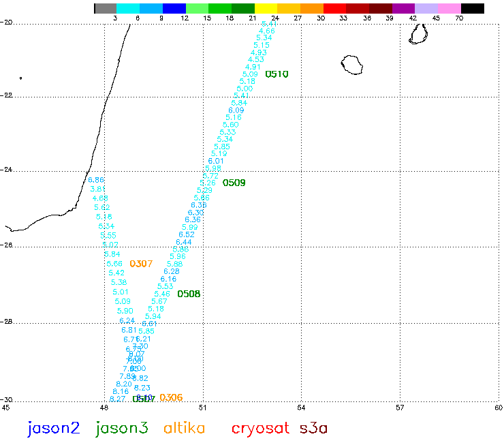This screenshot has height=443, width=504.
Task: Click the 54 longitude axis label
Action: (x=301, y=408)
